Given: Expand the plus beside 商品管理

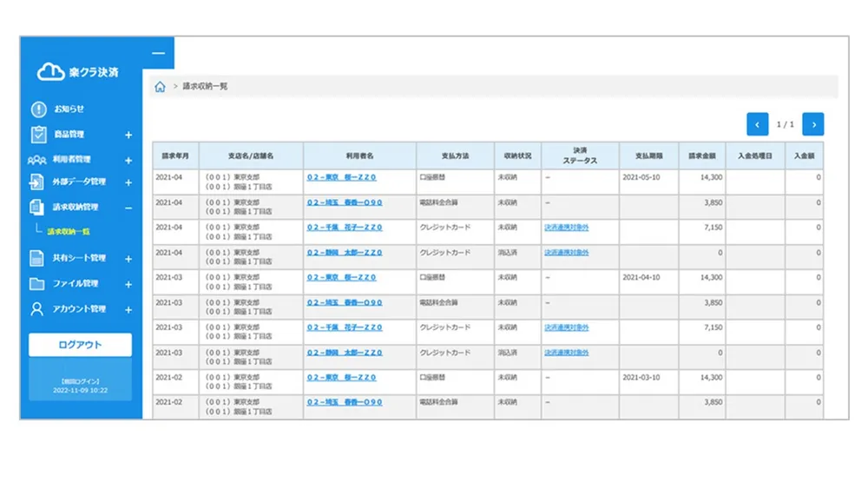Looking at the screenshot, I should coord(128,135).
